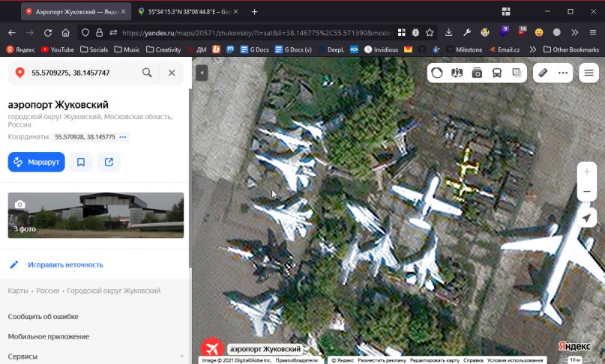Viewport: 605px width, 364px height.
Task: Zoom out the map with minus
Action: pyautogui.click(x=587, y=192)
